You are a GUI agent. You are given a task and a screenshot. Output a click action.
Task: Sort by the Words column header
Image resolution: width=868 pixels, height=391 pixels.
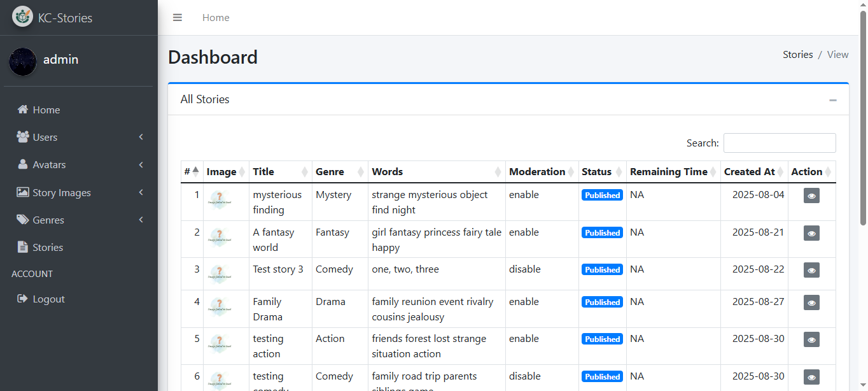[x=437, y=171]
